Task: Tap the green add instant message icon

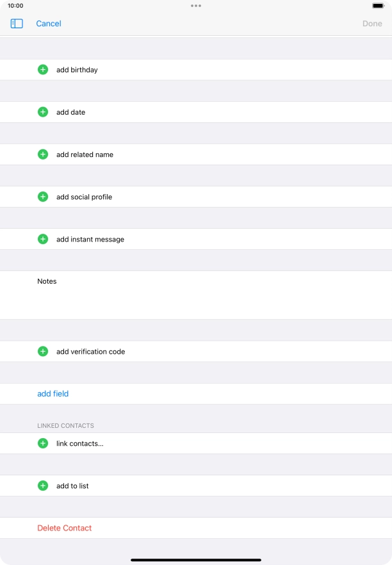Action: point(43,238)
